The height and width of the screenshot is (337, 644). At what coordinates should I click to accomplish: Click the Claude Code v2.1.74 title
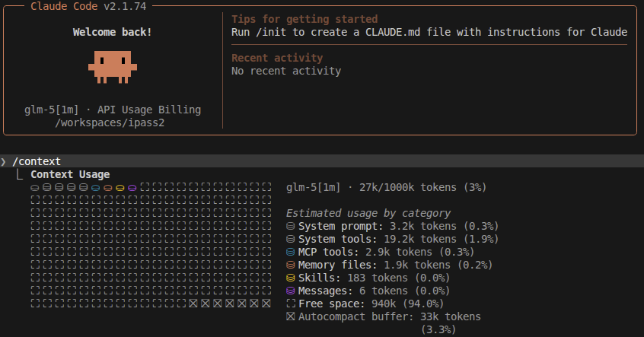pyautogui.click(x=88, y=6)
